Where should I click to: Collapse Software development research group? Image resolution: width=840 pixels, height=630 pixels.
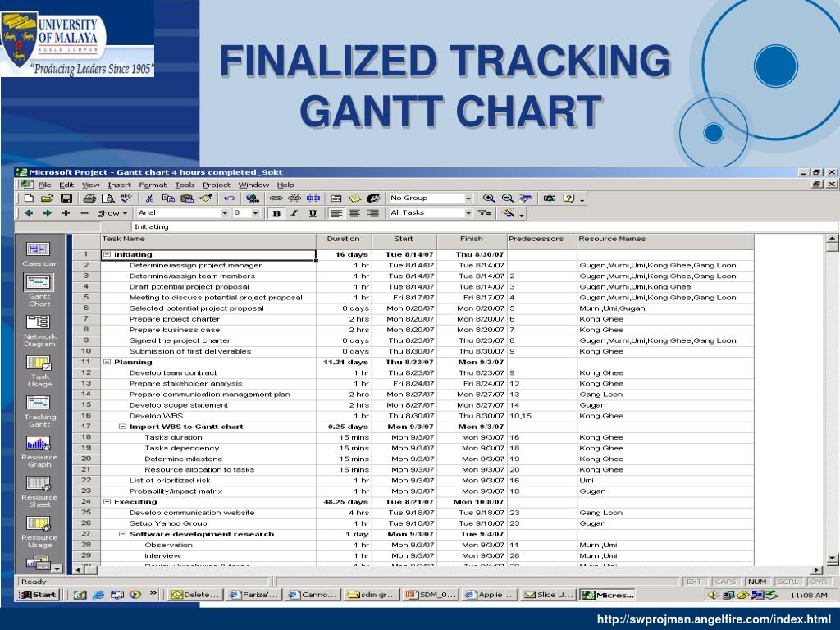122,534
